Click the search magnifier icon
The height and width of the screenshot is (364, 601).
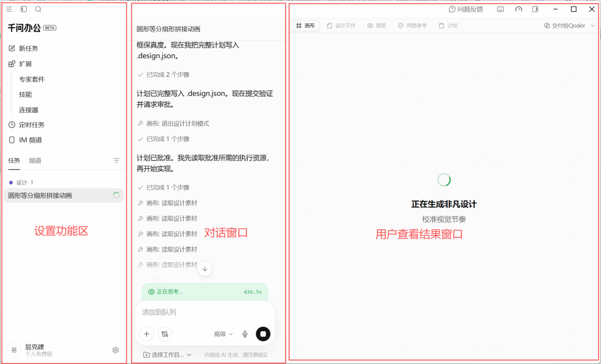pyautogui.click(x=38, y=9)
